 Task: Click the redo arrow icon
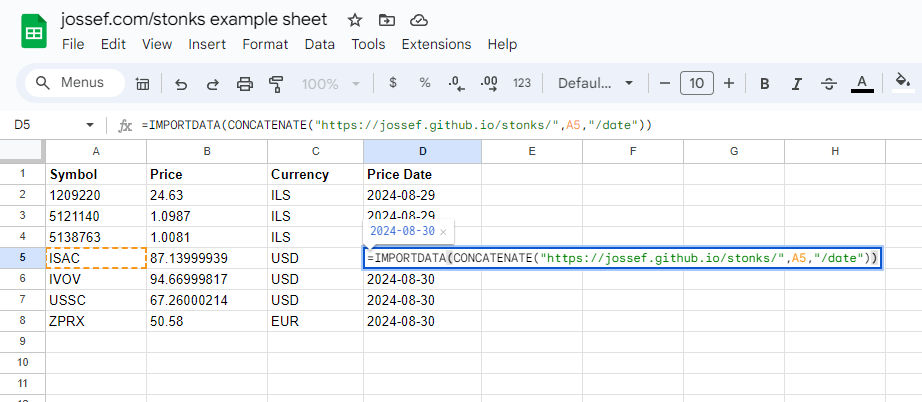(213, 84)
